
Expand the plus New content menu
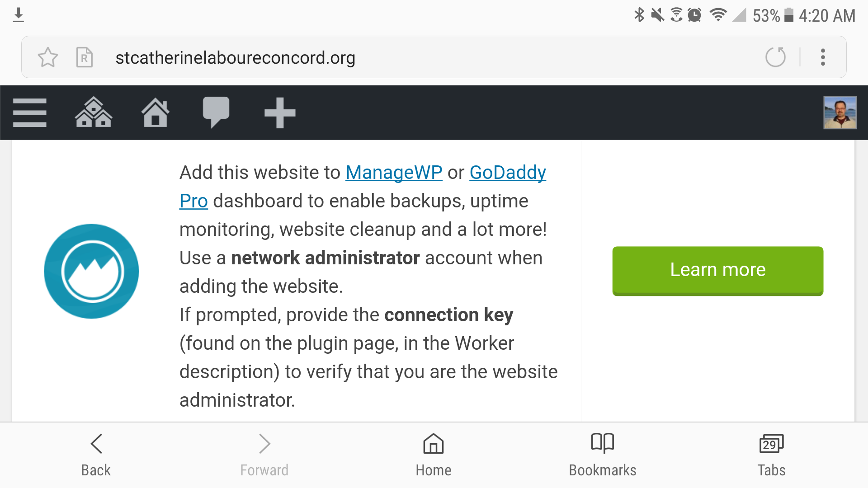tap(280, 113)
